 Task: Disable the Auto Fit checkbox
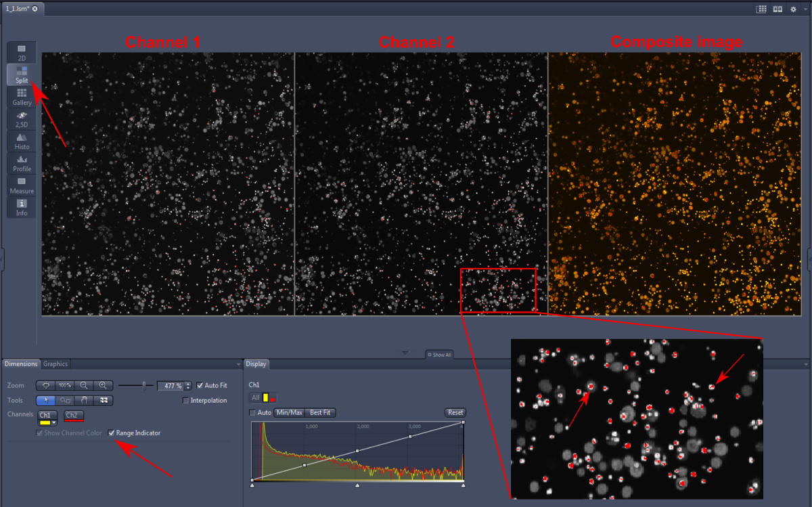[200, 386]
